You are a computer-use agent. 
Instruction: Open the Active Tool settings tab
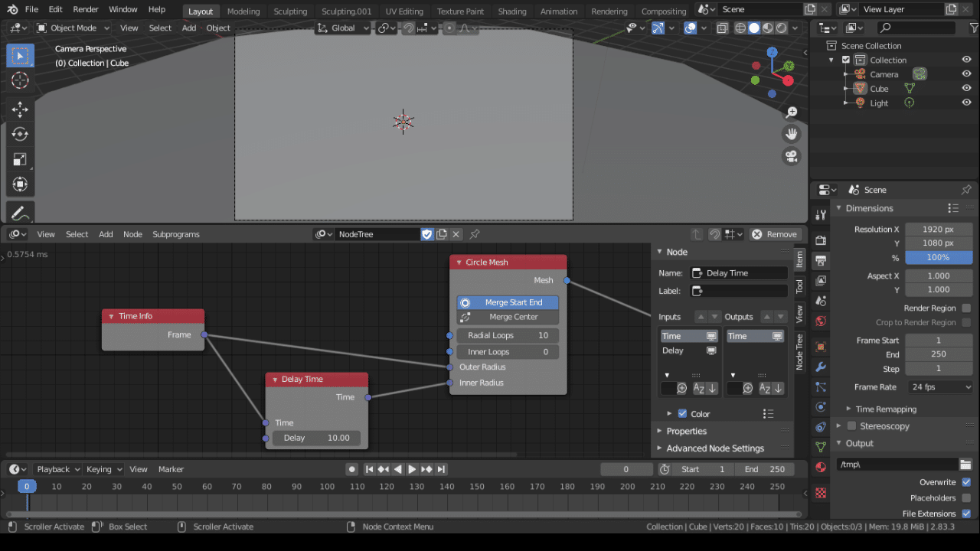[821, 215]
